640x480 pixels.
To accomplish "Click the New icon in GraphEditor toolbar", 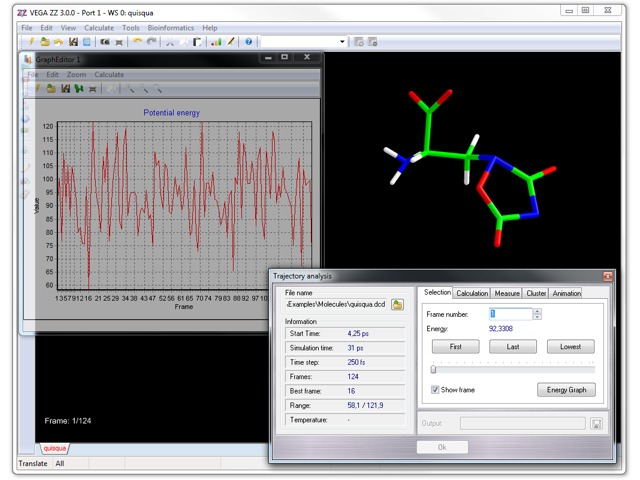I will tap(38, 88).
